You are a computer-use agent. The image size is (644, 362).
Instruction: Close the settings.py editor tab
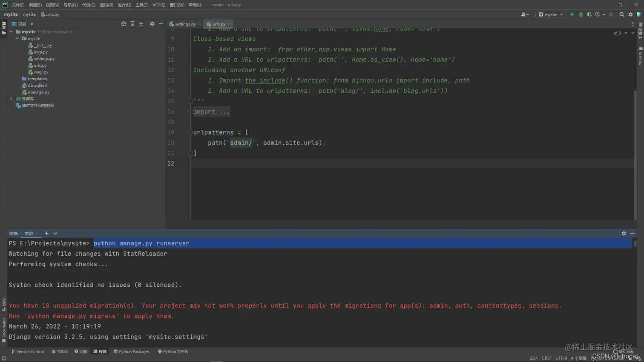pyautogui.click(x=199, y=24)
